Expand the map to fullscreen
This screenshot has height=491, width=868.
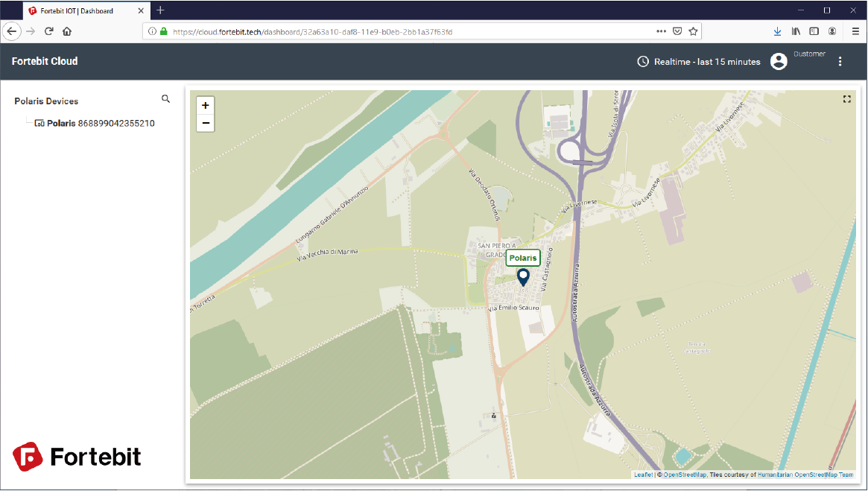847,99
